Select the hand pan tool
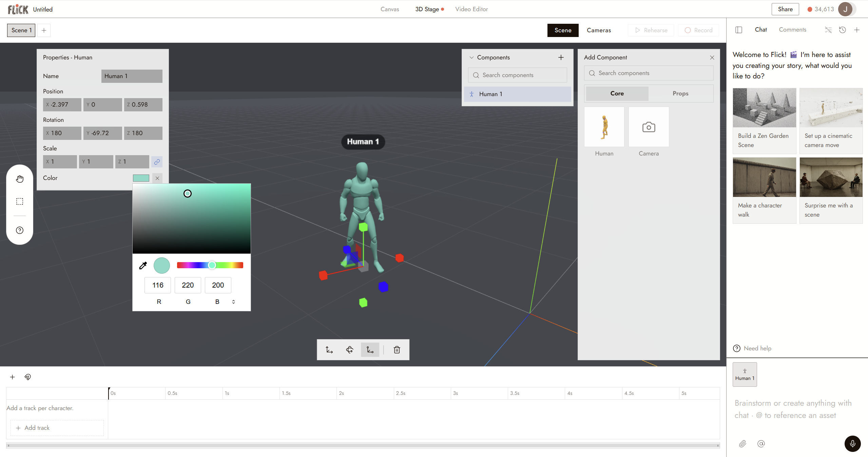Image resolution: width=868 pixels, height=457 pixels. [x=20, y=179]
